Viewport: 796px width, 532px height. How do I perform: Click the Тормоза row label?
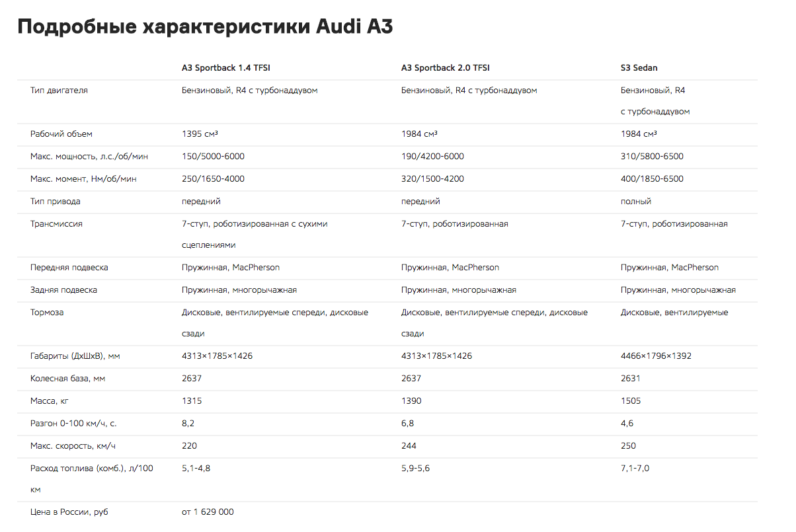(47, 313)
